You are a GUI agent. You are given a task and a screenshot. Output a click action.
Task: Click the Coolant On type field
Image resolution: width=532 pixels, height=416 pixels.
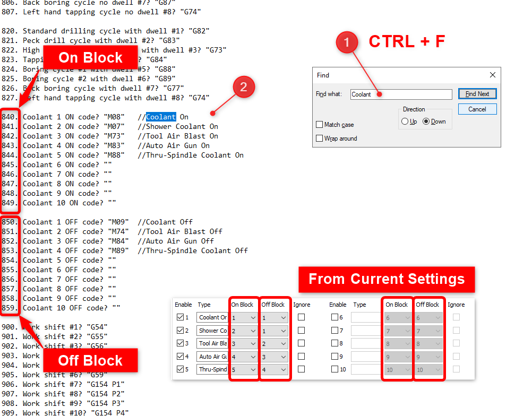[212, 317]
